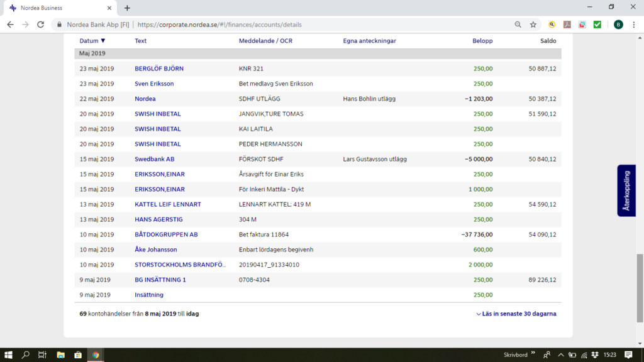644x362 pixels.
Task: Open Microsoft Store from the taskbar
Action: point(78,355)
